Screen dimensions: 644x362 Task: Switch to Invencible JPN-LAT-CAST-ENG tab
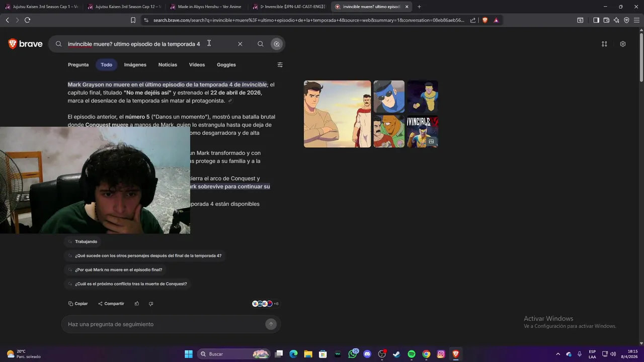(x=289, y=7)
